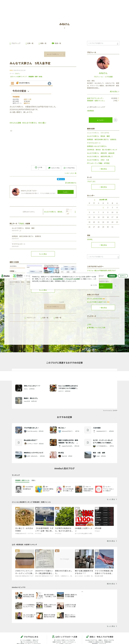Click the video icon beside 動画一覧
129x644 pixels.
(53, 43)
